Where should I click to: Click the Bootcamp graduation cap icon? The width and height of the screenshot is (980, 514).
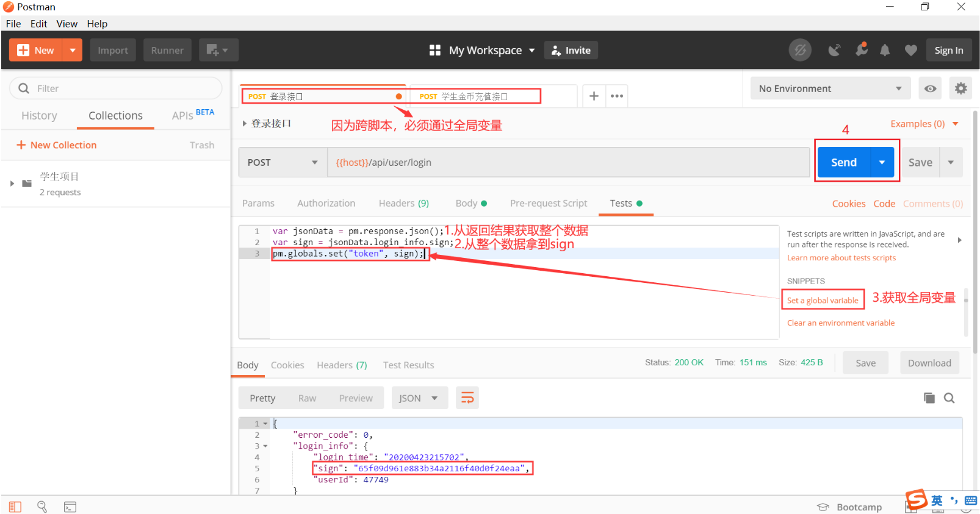(x=823, y=507)
